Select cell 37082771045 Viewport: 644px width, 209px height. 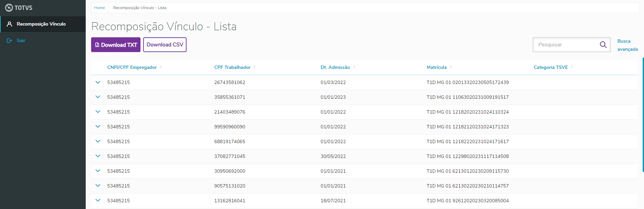(230, 156)
